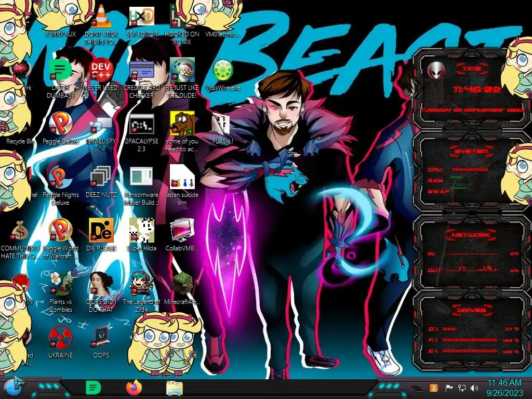Open green chat app in taskbar
The width and height of the screenshot is (532, 399).
click(x=94, y=388)
